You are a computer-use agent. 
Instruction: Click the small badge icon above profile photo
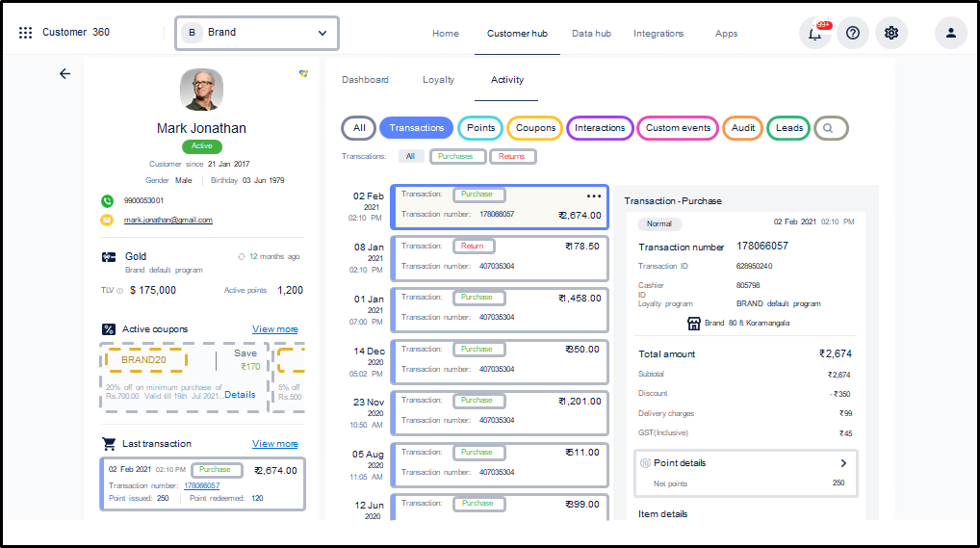[x=303, y=74]
